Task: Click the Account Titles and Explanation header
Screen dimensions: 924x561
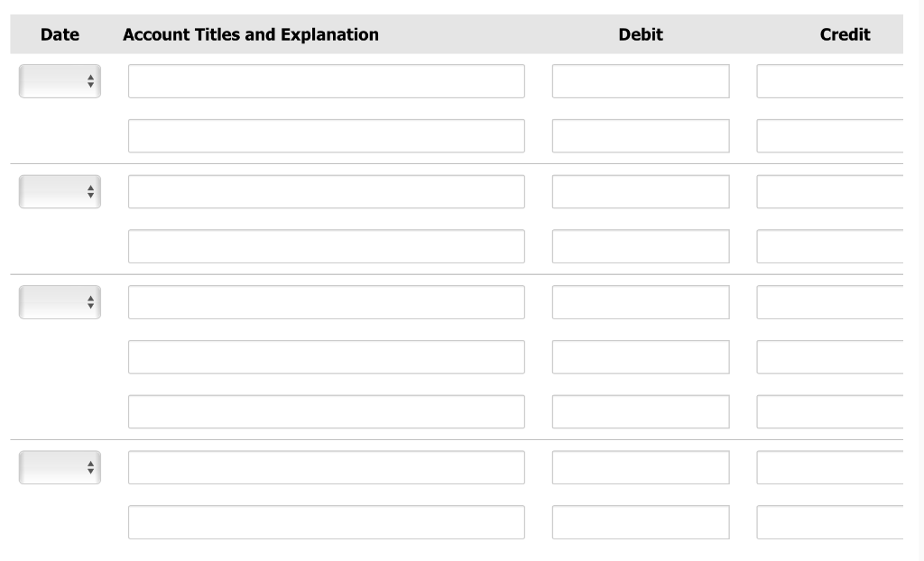Action: point(251,34)
